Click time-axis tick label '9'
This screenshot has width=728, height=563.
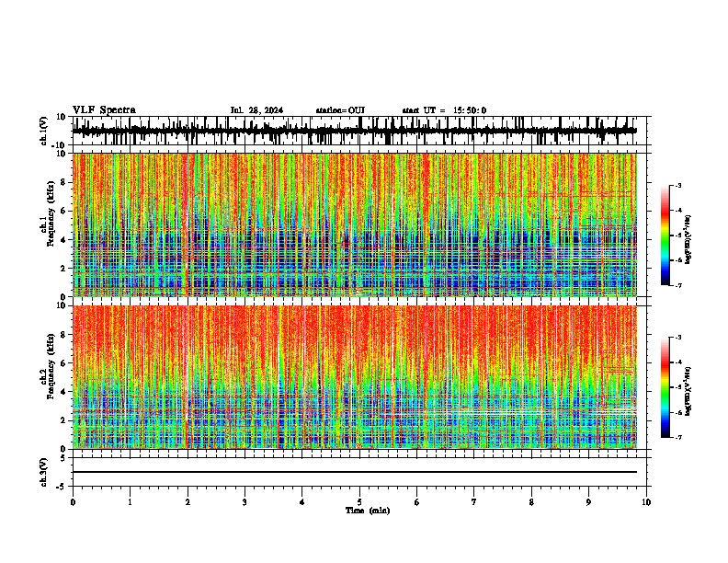click(588, 502)
